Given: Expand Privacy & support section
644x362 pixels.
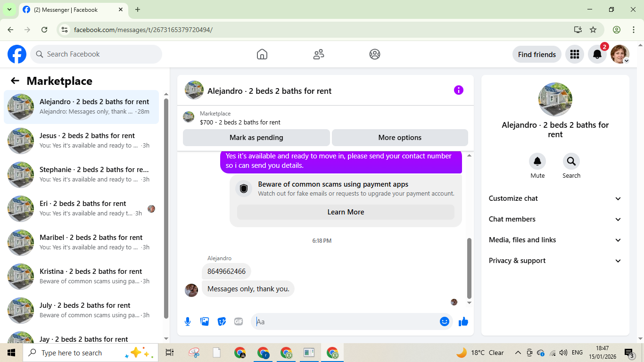Looking at the screenshot, I should click(555, 261).
